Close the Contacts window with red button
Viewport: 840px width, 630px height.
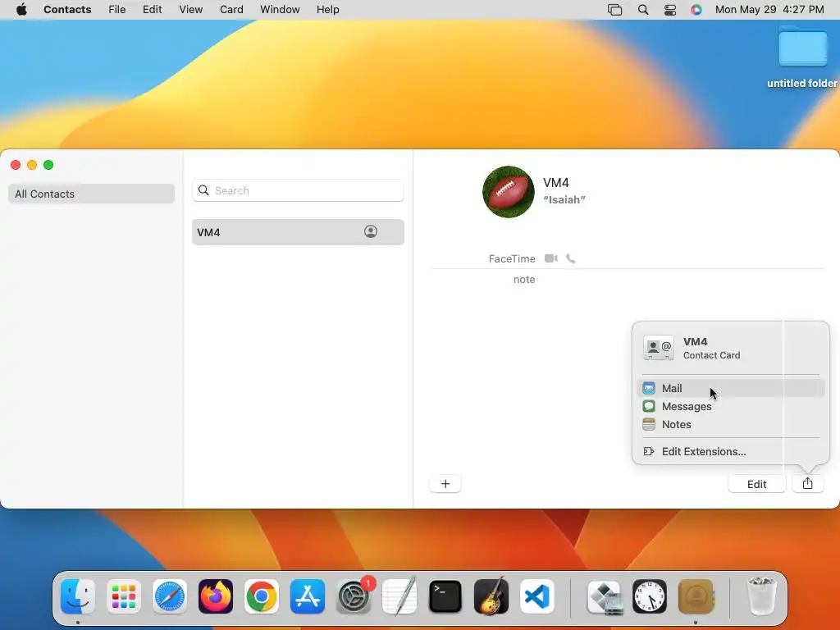(16, 165)
